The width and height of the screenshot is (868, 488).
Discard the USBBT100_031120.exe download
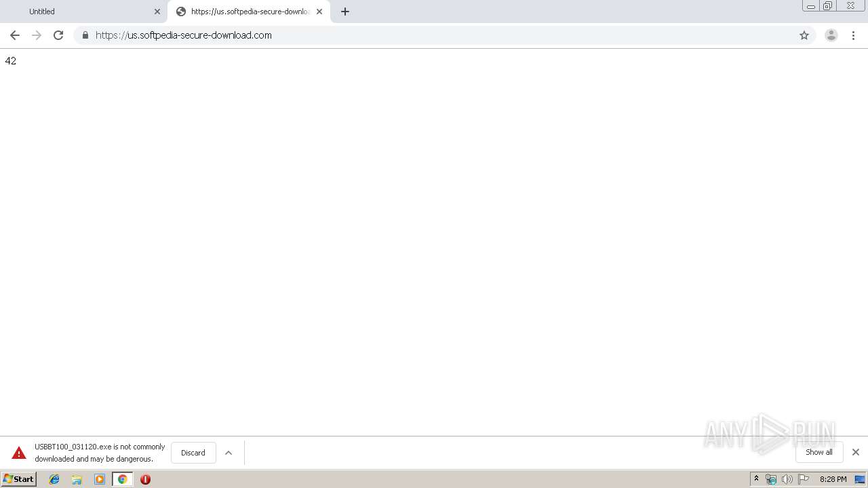[193, 453]
